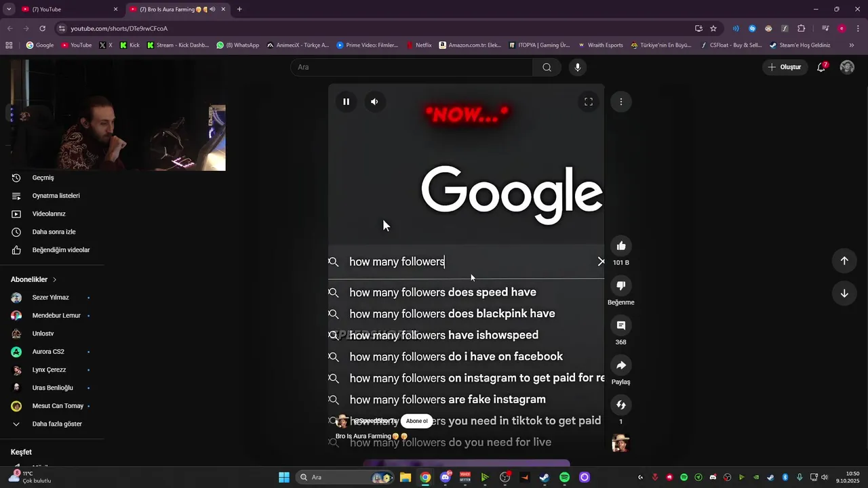The height and width of the screenshot is (488, 868).
Task: Open the taskbar clock showing 10:50
Action: [848, 477]
